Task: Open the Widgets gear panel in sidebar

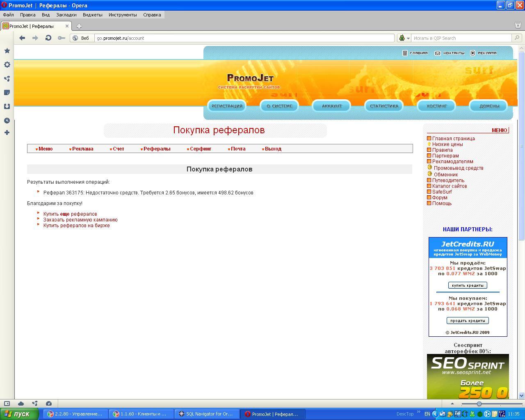Action: pos(7,64)
